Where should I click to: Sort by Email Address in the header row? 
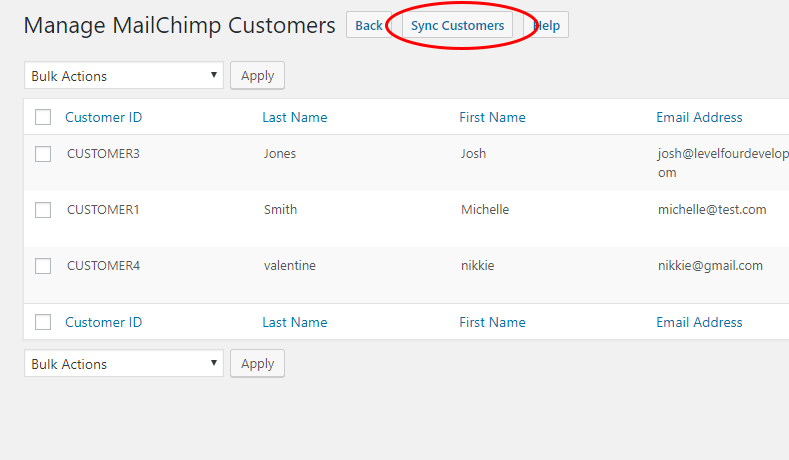(699, 118)
